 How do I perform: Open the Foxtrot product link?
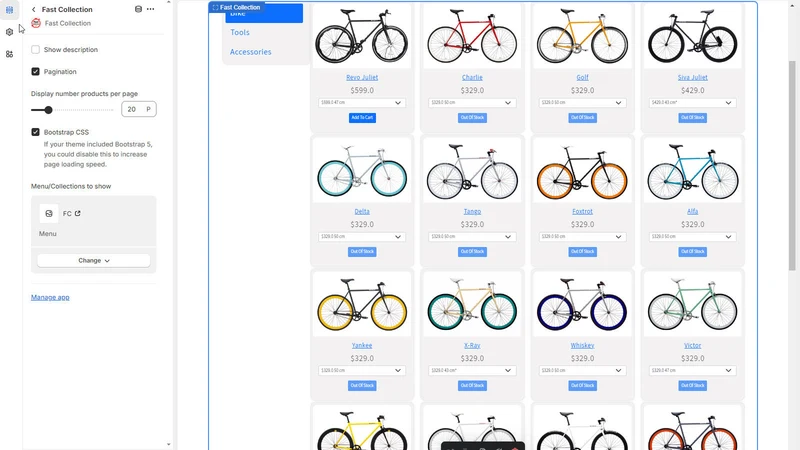[582, 211]
